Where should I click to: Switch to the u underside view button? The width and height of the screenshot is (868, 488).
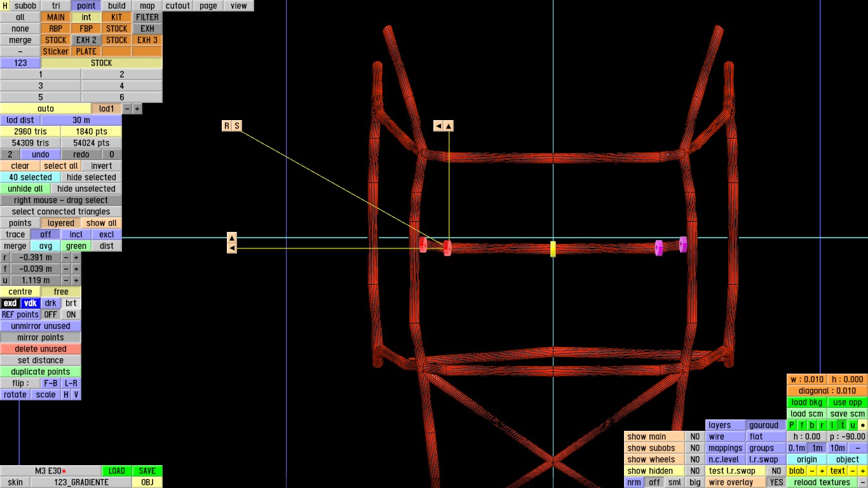coord(853,425)
